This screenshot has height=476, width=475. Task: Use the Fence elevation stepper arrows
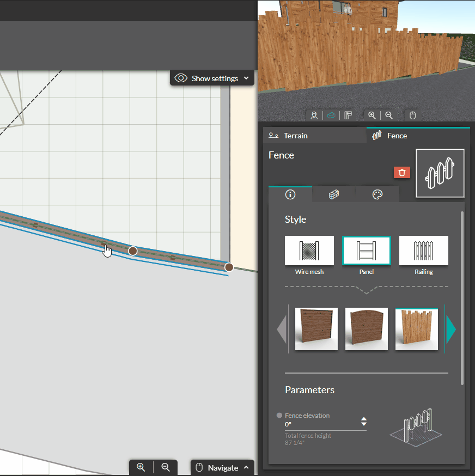tap(364, 421)
